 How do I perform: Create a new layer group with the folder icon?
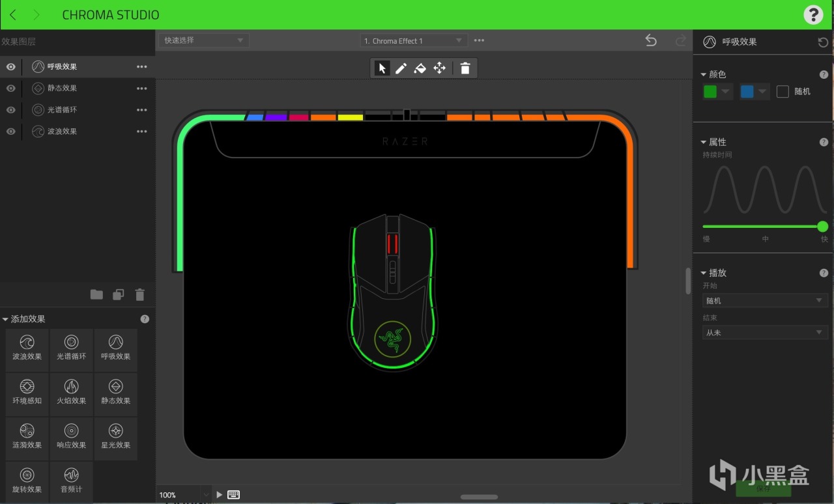[96, 294]
